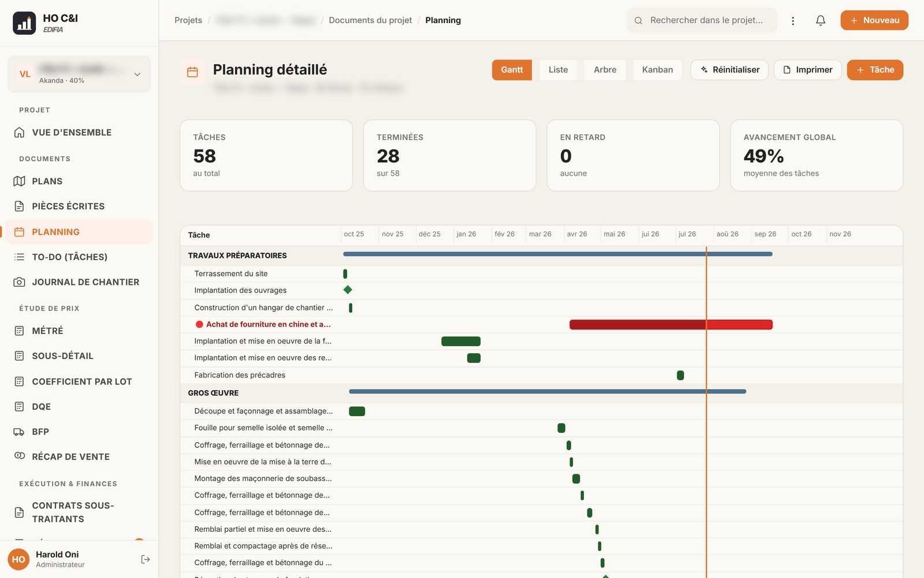Viewport: 924px width, 578px height.
Task: Click the red Achat de fourniture Gantt bar
Action: pos(671,325)
